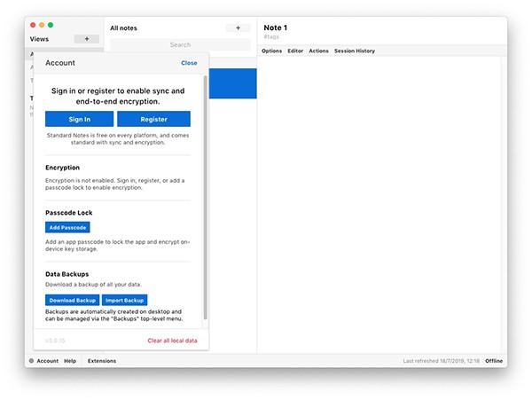Click the Search notes field
The height and width of the screenshot is (400, 532).
[180, 44]
